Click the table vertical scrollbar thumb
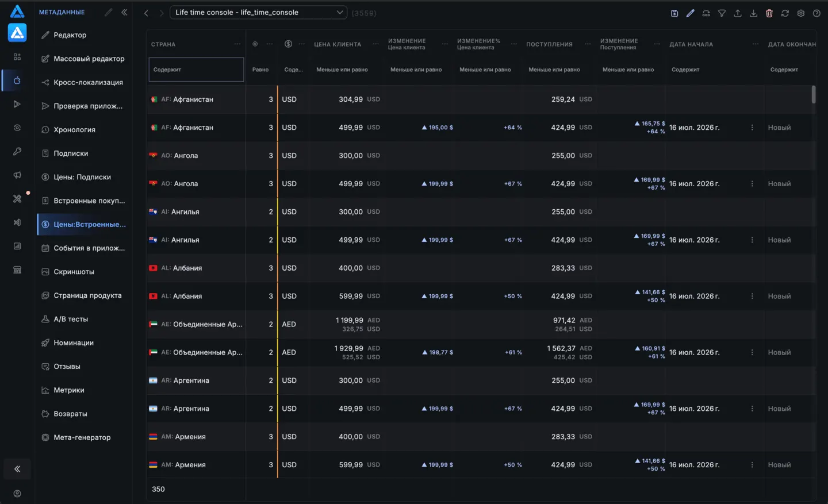Image resolution: width=828 pixels, height=504 pixels. [x=814, y=94]
